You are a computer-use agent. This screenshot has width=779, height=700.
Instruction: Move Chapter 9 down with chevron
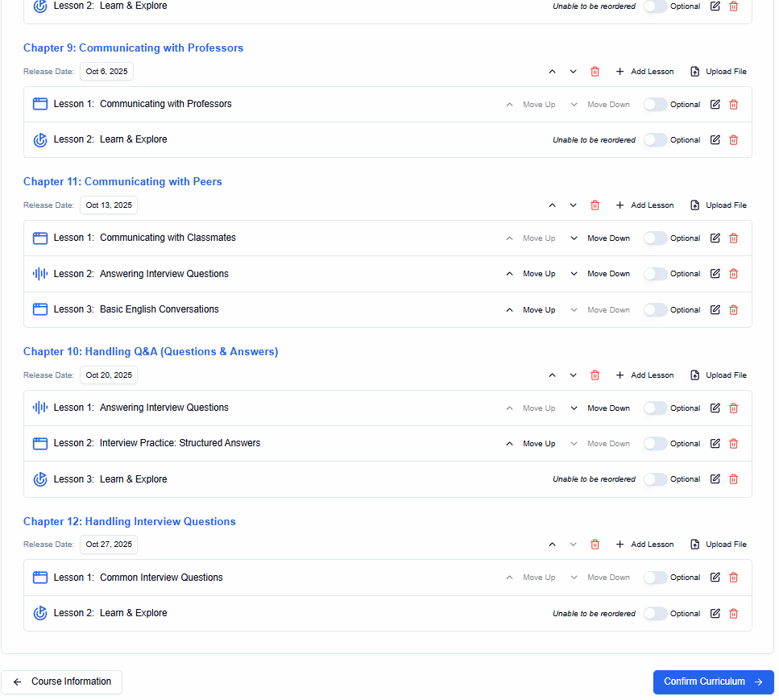[573, 72]
